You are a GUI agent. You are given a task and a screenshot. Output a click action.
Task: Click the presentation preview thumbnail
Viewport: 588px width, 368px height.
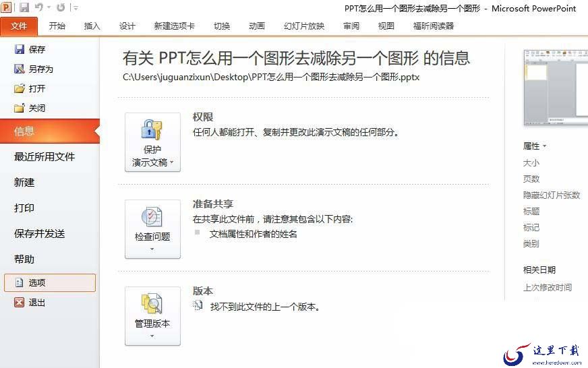tap(556, 88)
